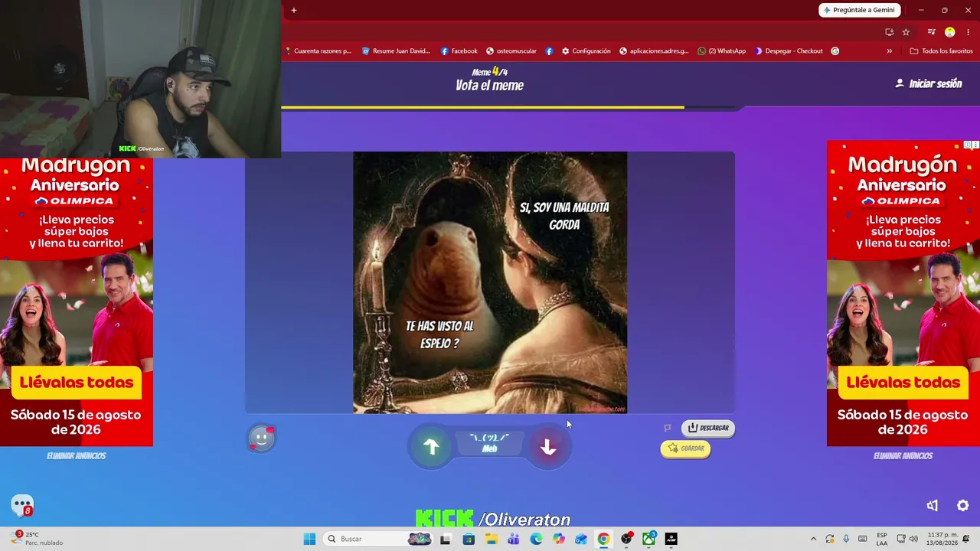Upvote the meme with the green arrow
Screen dimensions: 980x551
pos(431,447)
